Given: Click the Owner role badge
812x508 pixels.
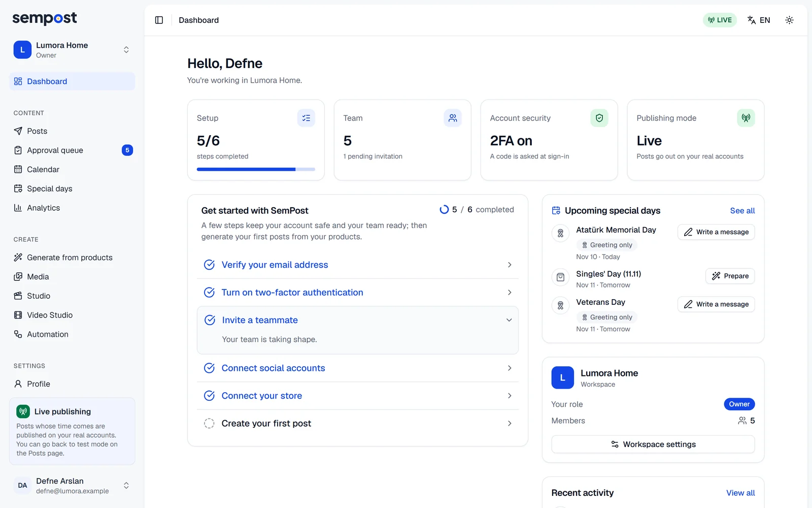Looking at the screenshot, I should click(739, 404).
